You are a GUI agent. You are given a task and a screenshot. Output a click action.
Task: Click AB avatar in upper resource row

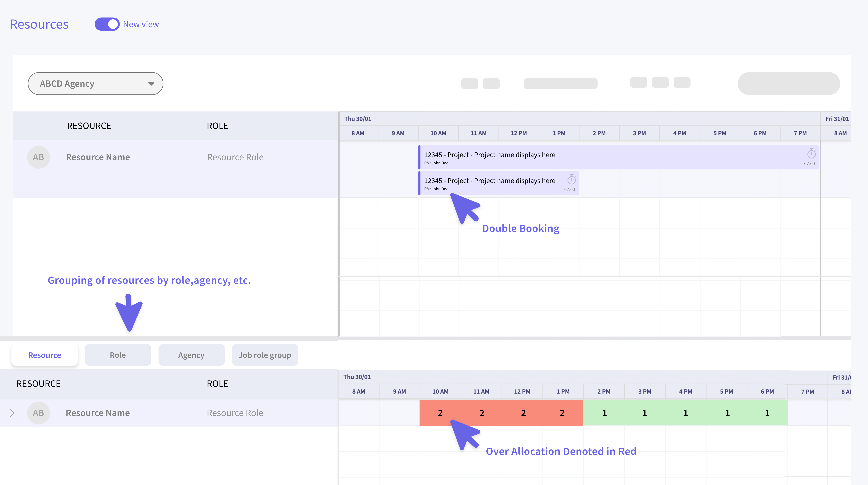click(x=38, y=157)
